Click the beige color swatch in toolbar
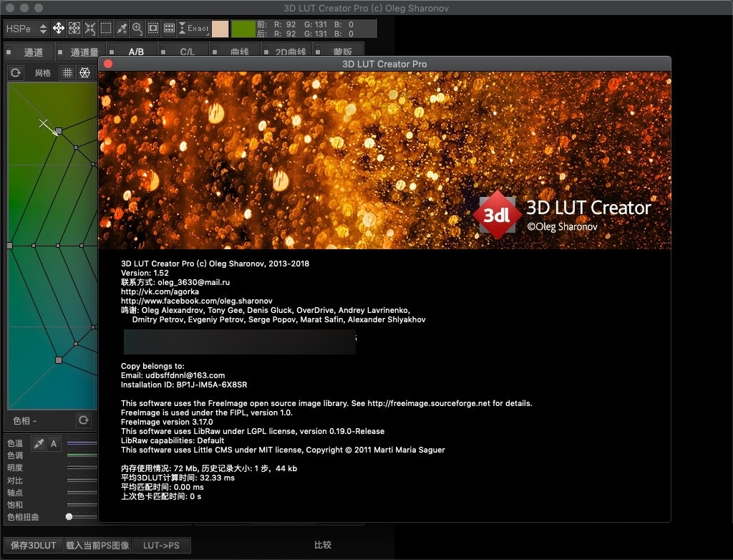The image size is (733, 560). click(x=220, y=29)
